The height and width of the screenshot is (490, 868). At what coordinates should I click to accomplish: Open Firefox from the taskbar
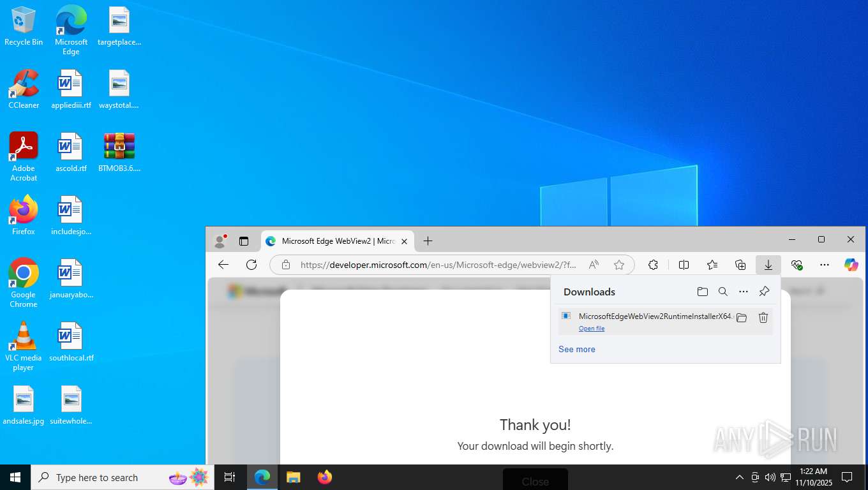click(325, 477)
